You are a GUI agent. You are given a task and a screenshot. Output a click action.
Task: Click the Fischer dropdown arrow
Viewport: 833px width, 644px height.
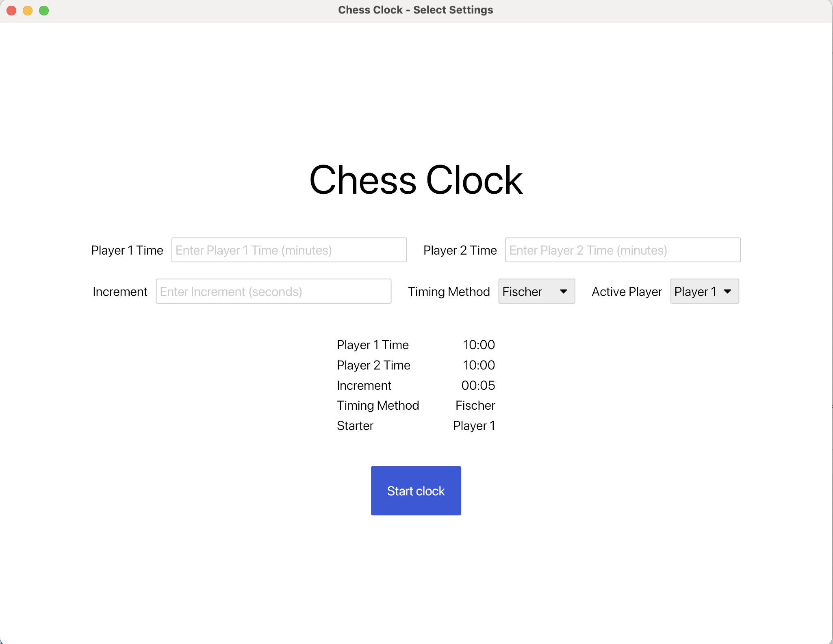[x=563, y=292]
